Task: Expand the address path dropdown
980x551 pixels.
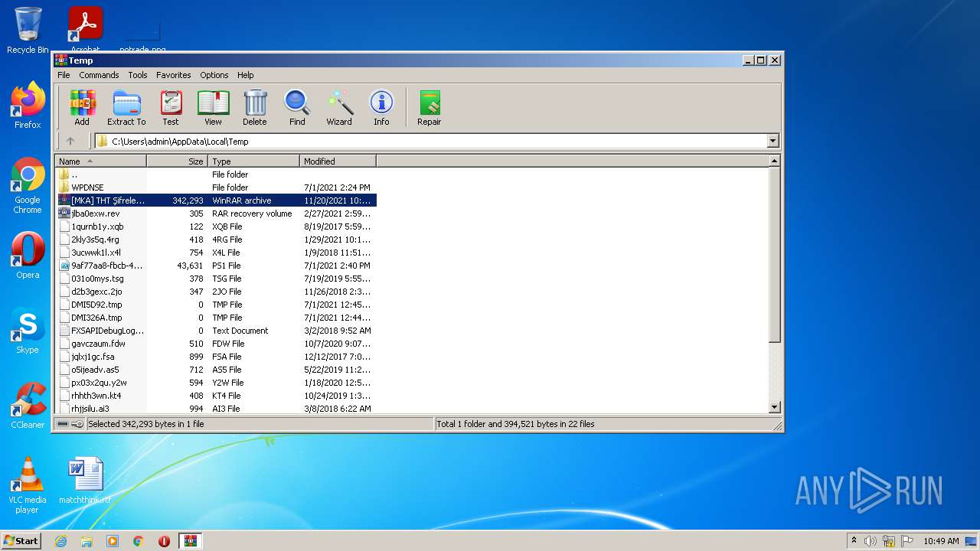Action: [x=773, y=141]
